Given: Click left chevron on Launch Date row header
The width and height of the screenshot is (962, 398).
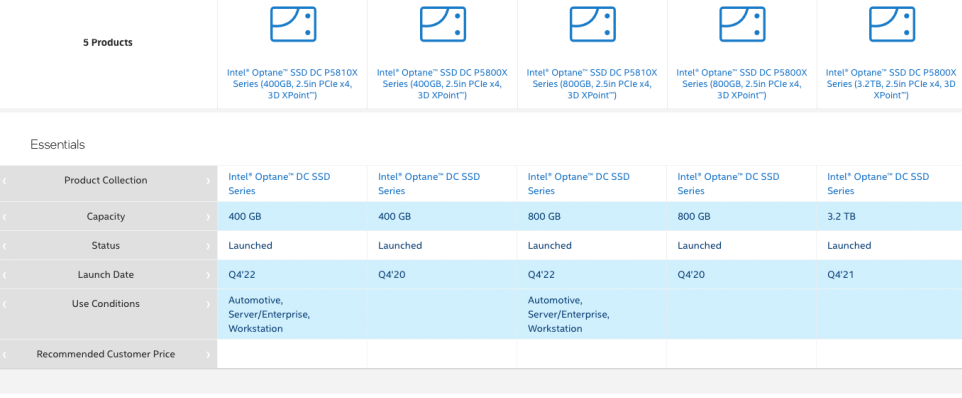Looking at the screenshot, I should point(5,275).
